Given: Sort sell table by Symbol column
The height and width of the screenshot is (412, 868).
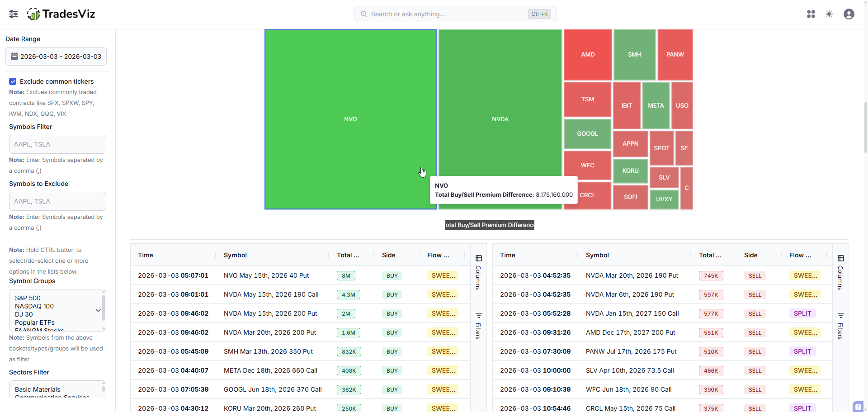Looking at the screenshot, I should click(x=597, y=255).
